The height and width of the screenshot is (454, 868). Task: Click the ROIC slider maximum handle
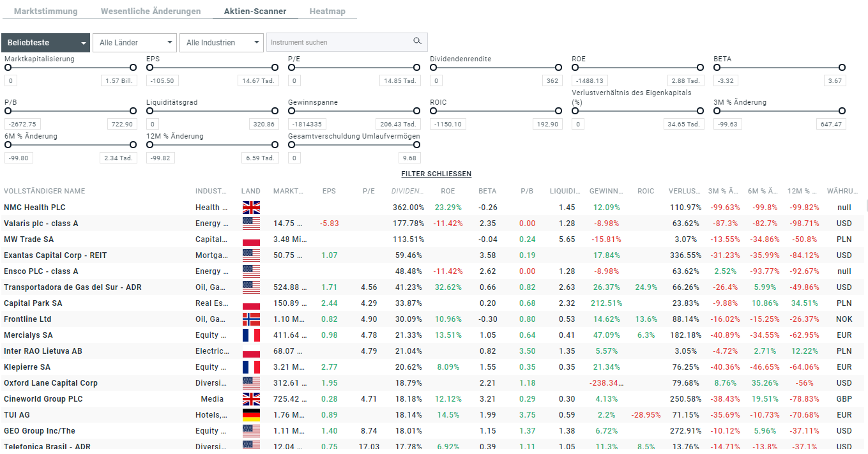point(558,111)
